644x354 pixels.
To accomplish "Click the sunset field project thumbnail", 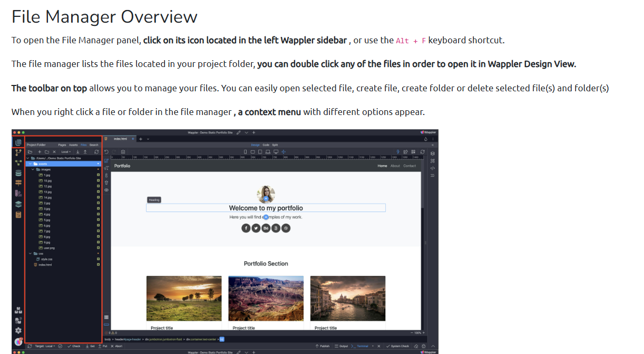I will 184,298.
